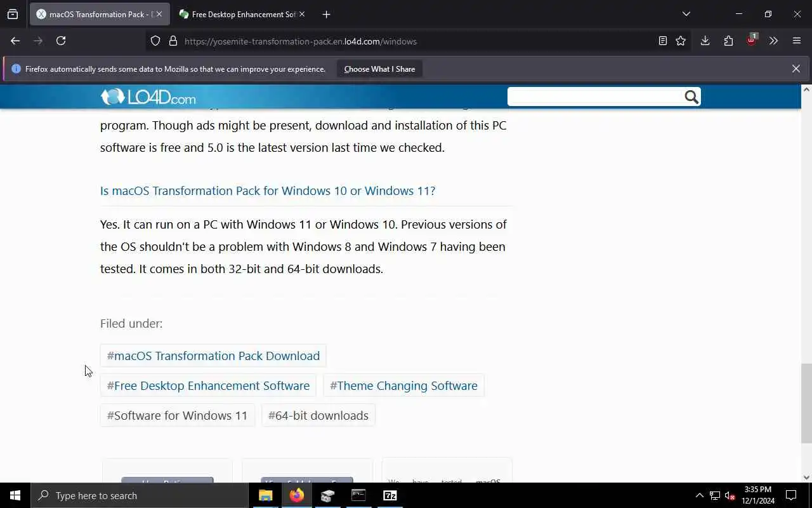Switch to macOS Transformation Pack tab

(100, 14)
